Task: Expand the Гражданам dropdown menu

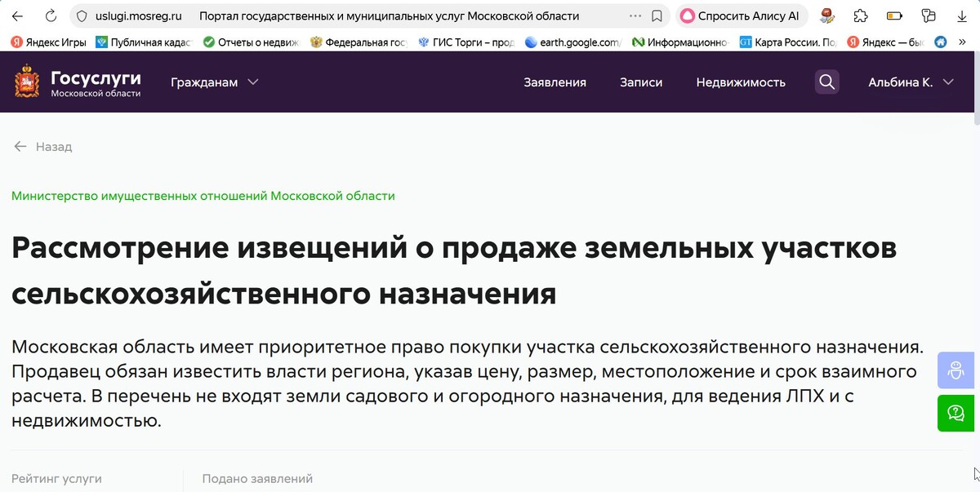Action: tap(214, 82)
